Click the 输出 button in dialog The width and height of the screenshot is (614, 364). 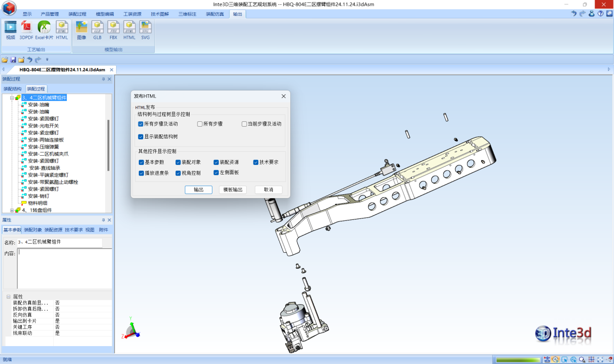click(198, 190)
